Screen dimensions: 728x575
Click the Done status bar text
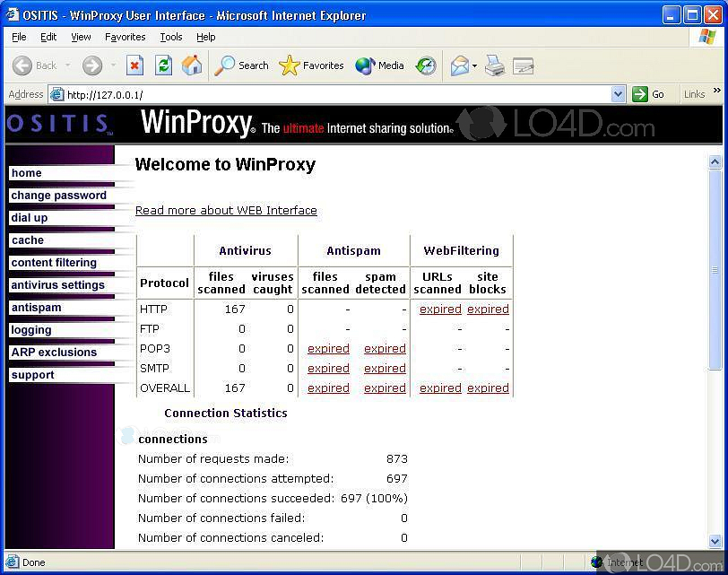point(33,562)
